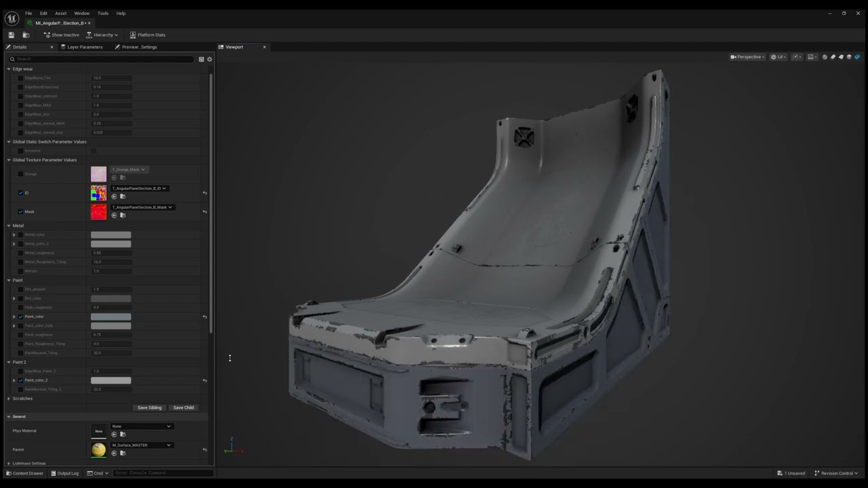Use the selected custom preview mesh icon
868x488 pixels.
857,57
